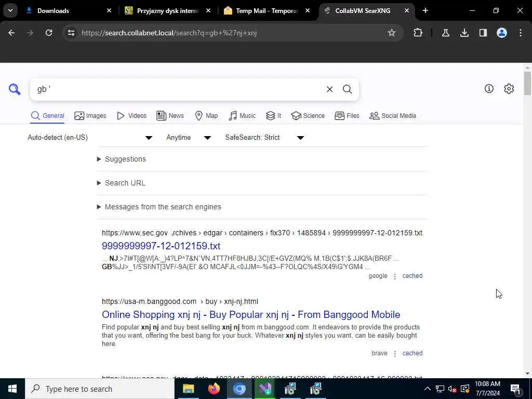Select the Science search category
Screen dimensions: 532x399
click(308, 116)
